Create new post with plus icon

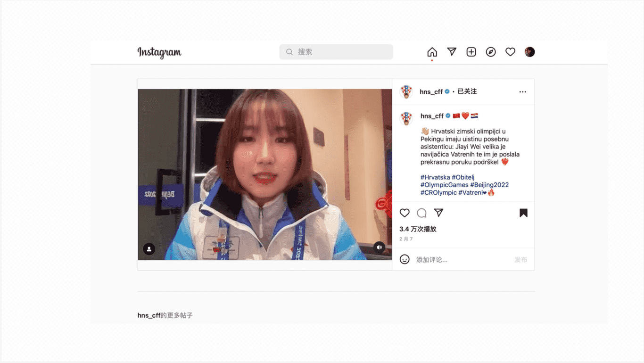[x=471, y=52]
